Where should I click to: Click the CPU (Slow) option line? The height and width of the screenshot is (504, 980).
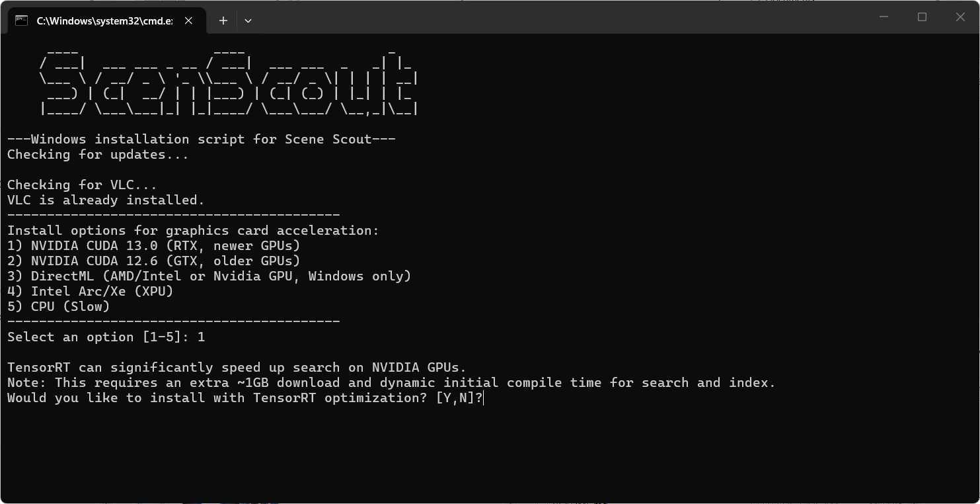(x=59, y=306)
